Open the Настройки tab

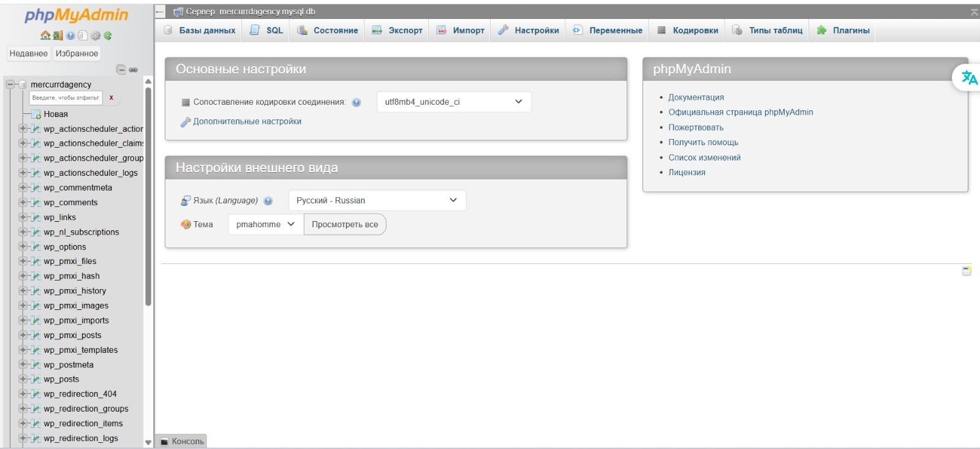coord(528,30)
